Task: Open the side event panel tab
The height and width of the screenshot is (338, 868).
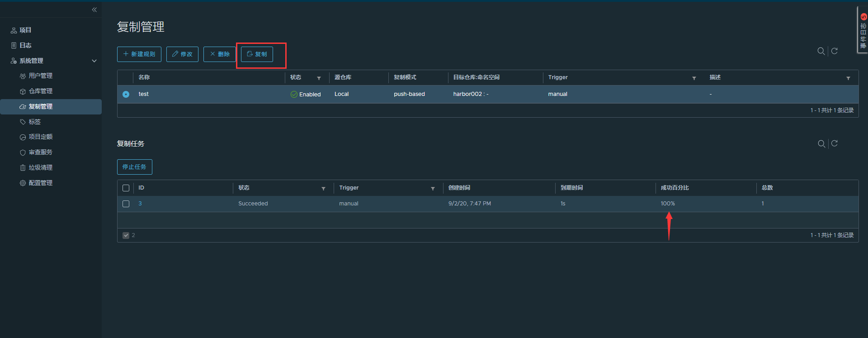Action: (863, 30)
